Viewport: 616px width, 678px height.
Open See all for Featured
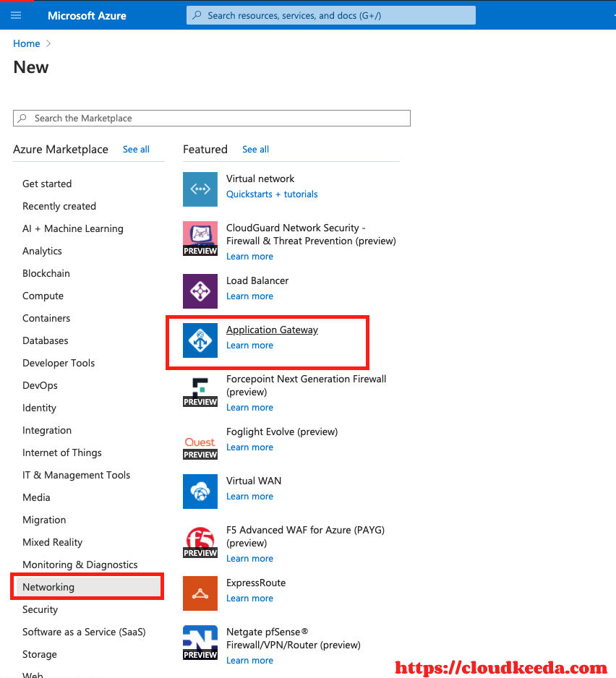click(x=255, y=149)
